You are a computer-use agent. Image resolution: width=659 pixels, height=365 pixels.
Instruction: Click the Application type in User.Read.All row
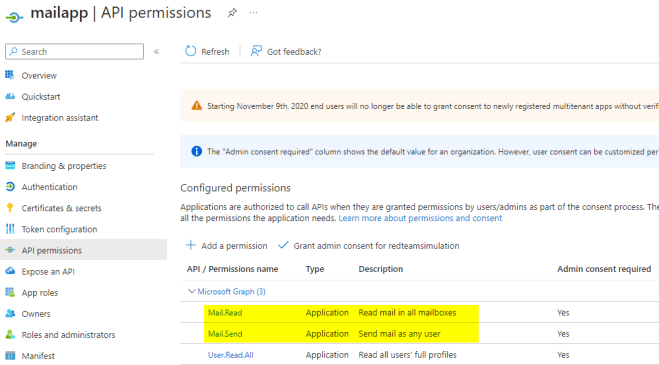tap(327, 355)
